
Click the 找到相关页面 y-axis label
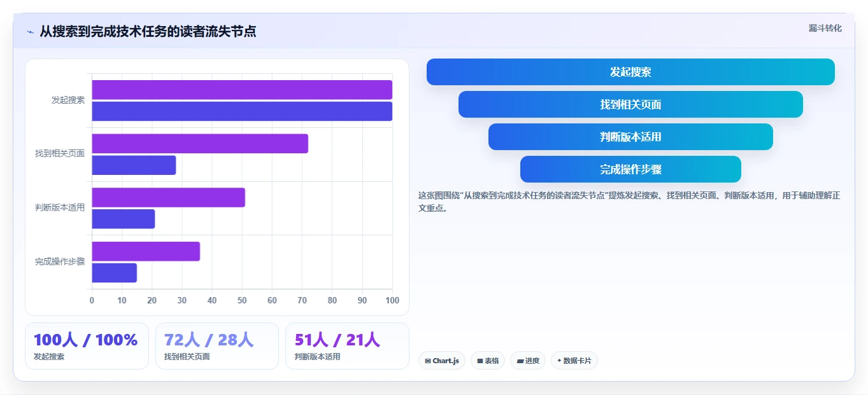click(60, 154)
